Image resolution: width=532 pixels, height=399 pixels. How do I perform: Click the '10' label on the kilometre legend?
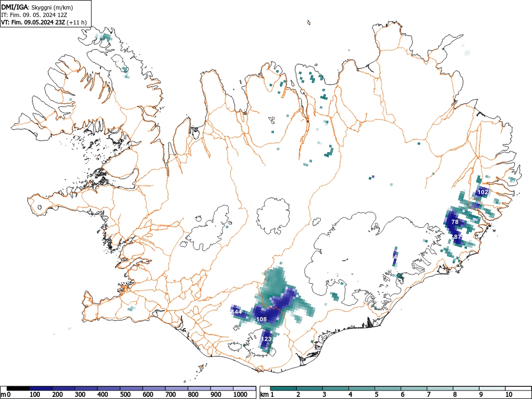[x=509, y=395]
